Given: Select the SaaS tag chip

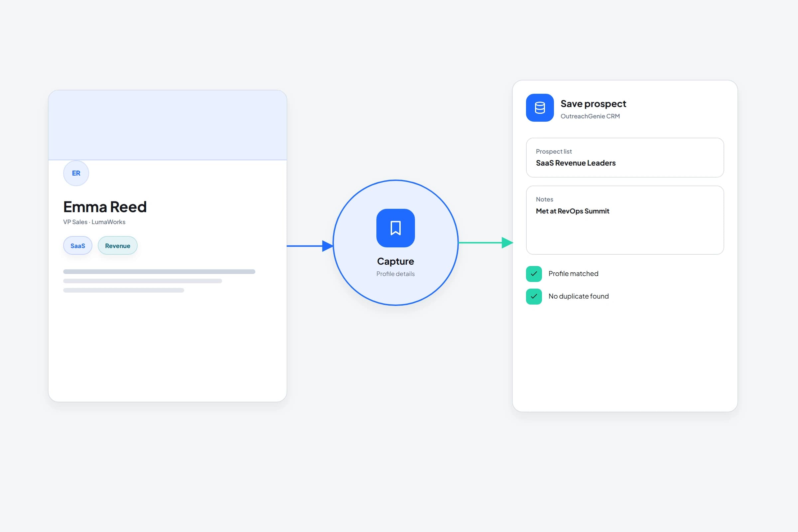Looking at the screenshot, I should click(78, 246).
